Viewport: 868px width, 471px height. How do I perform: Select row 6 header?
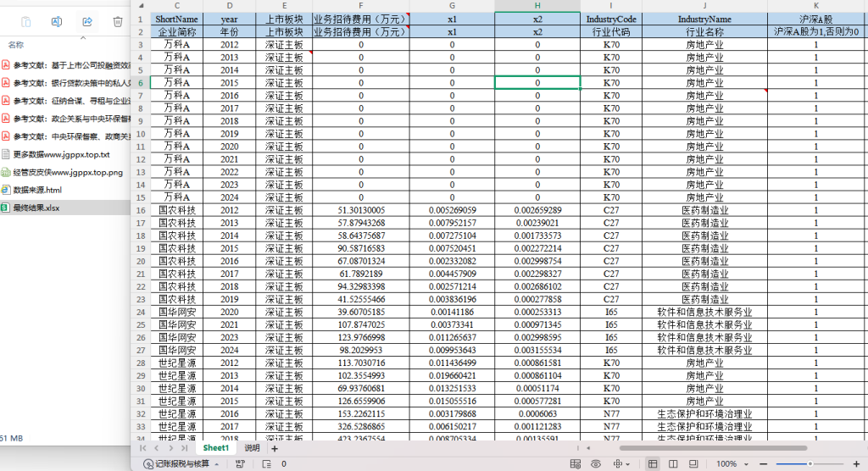[x=141, y=82]
